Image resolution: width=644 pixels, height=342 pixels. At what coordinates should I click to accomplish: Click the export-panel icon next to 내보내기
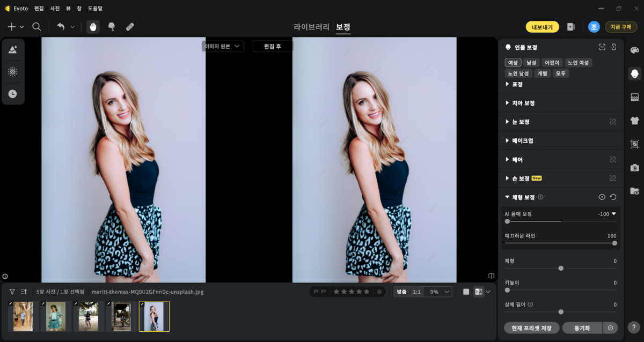point(571,27)
